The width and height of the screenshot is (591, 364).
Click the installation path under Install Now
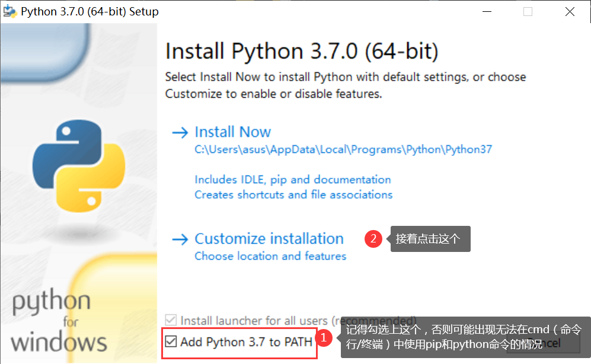tap(342, 149)
